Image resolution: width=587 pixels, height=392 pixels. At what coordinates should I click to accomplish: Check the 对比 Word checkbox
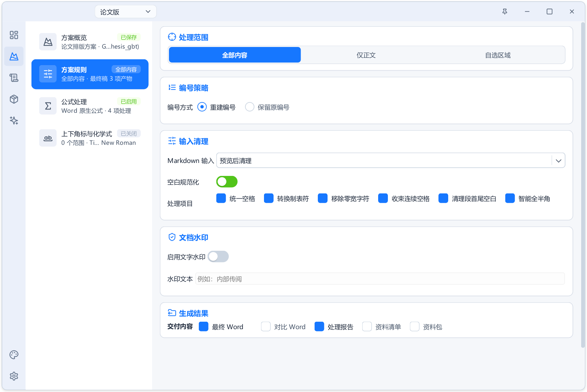pos(266,327)
